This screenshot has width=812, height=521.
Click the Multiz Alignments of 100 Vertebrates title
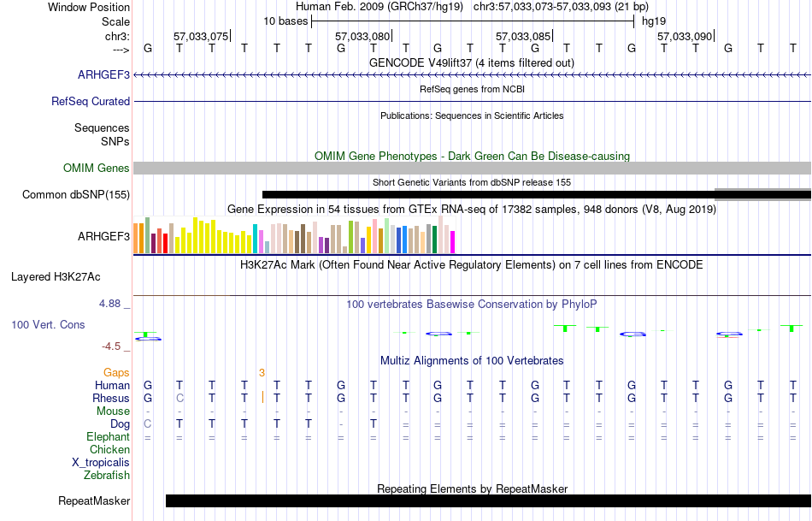(x=472, y=361)
